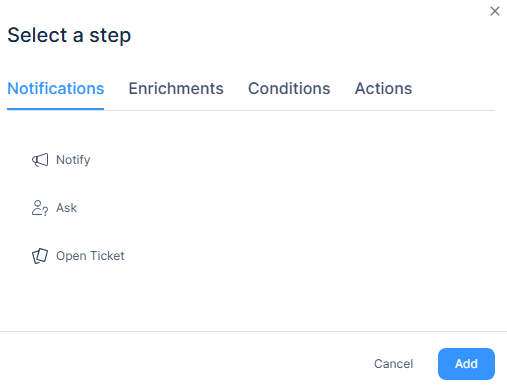This screenshot has height=392, width=507.
Task: Choose the Notify step label
Action: coord(73,160)
